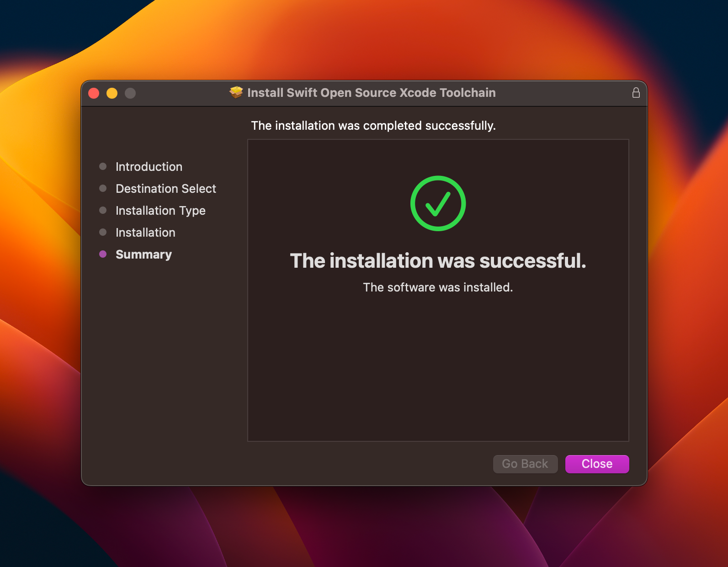Viewport: 728px width, 567px height.
Task: Click the installer package icon in title
Action: tap(236, 92)
